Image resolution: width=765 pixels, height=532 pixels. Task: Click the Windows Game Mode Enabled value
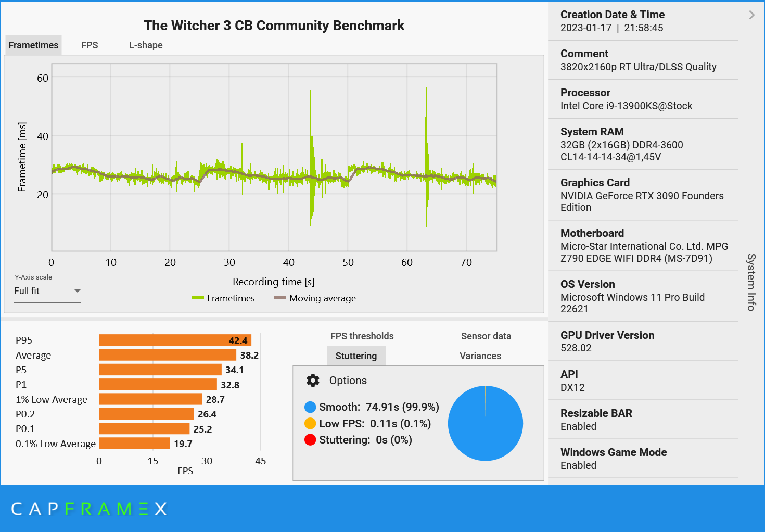579,465
